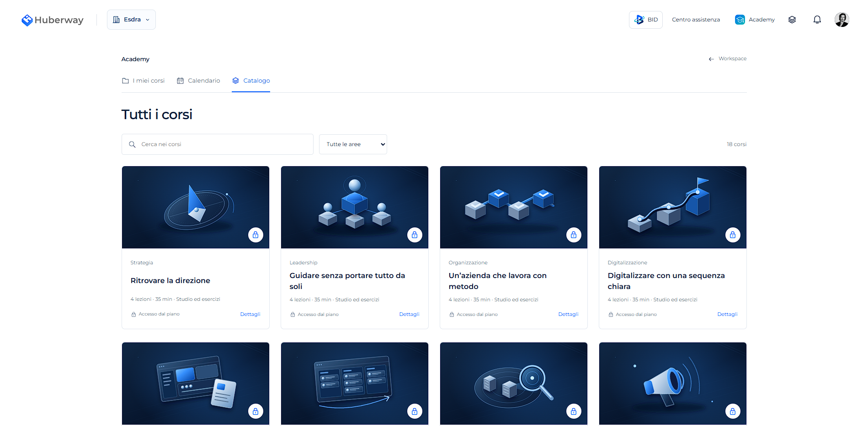
Task: Open user profile avatar
Action: (x=841, y=20)
